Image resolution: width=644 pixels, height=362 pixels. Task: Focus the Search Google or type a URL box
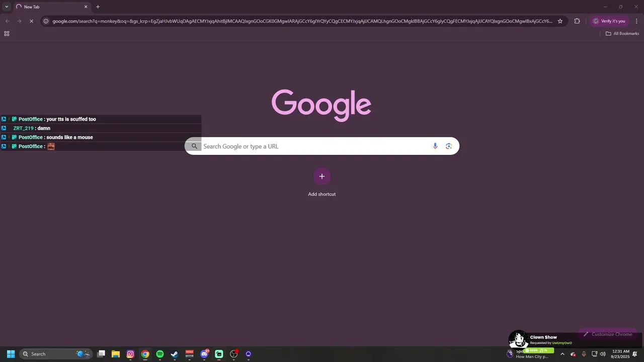point(322,146)
